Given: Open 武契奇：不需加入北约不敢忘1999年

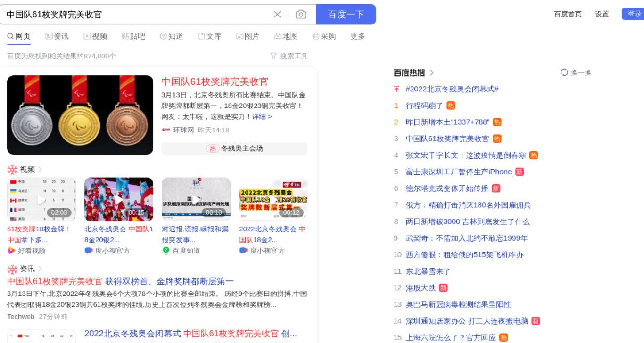Looking at the screenshot, I should click(467, 238).
